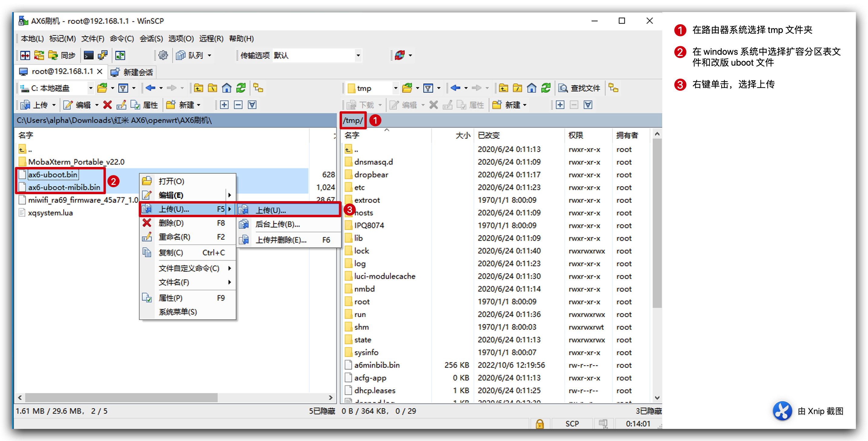Sort remote files by 已改变 column

click(x=519, y=135)
